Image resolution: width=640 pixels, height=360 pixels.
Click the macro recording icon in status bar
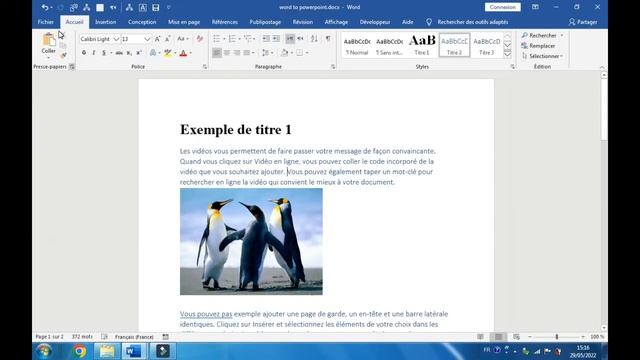[x=165, y=337]
